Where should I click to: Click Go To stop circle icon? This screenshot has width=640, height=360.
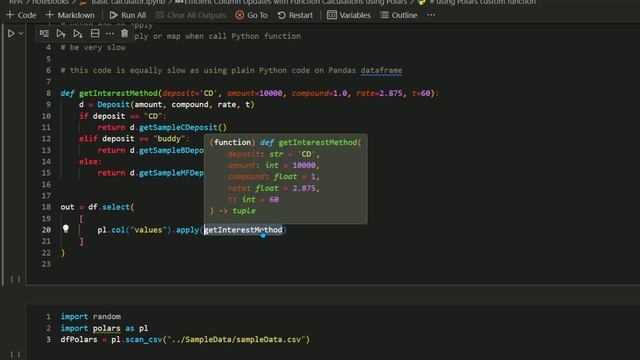pyautogui.click(x=240, y=15)
